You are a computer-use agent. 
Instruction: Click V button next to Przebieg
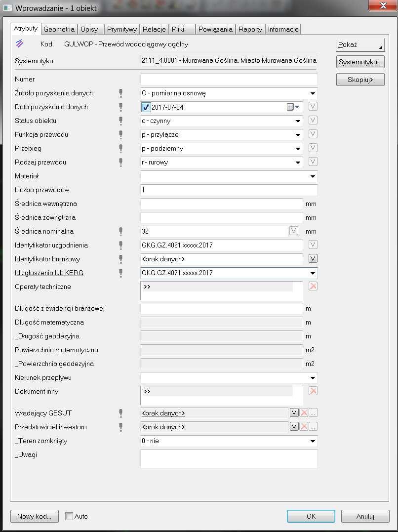[x=313, y=148]
